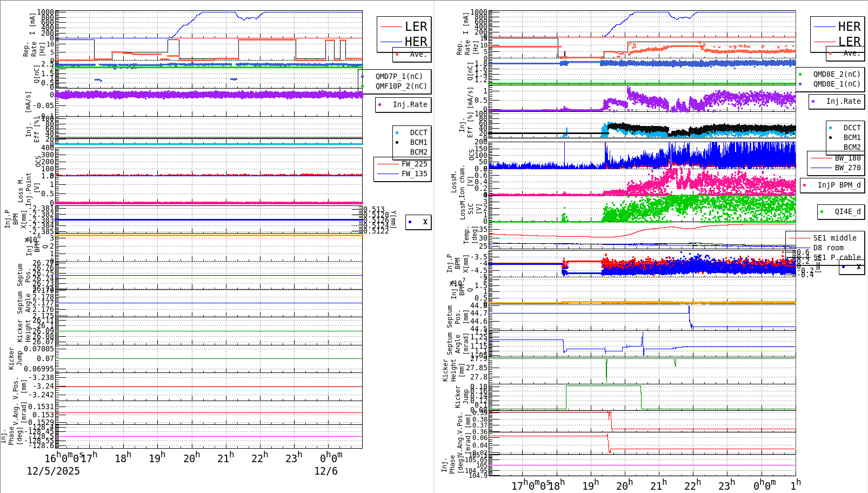Toggle the BW_270 blue line trace

pyautogui.click(x=823, y=168)
